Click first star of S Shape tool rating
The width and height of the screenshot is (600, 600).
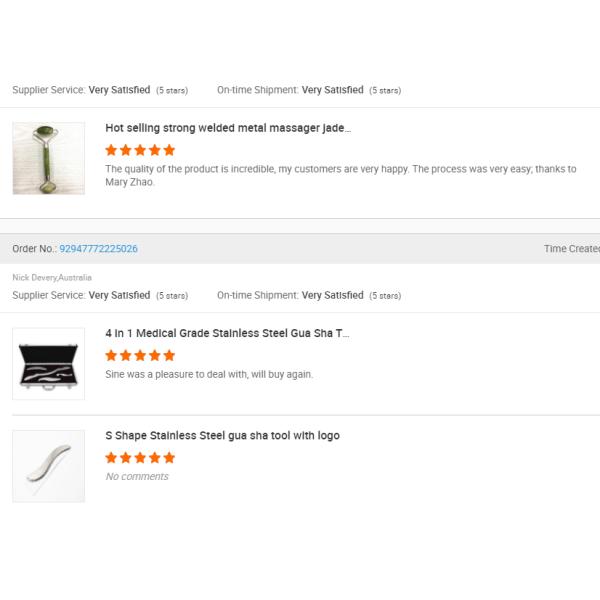(x=111, y=458)
